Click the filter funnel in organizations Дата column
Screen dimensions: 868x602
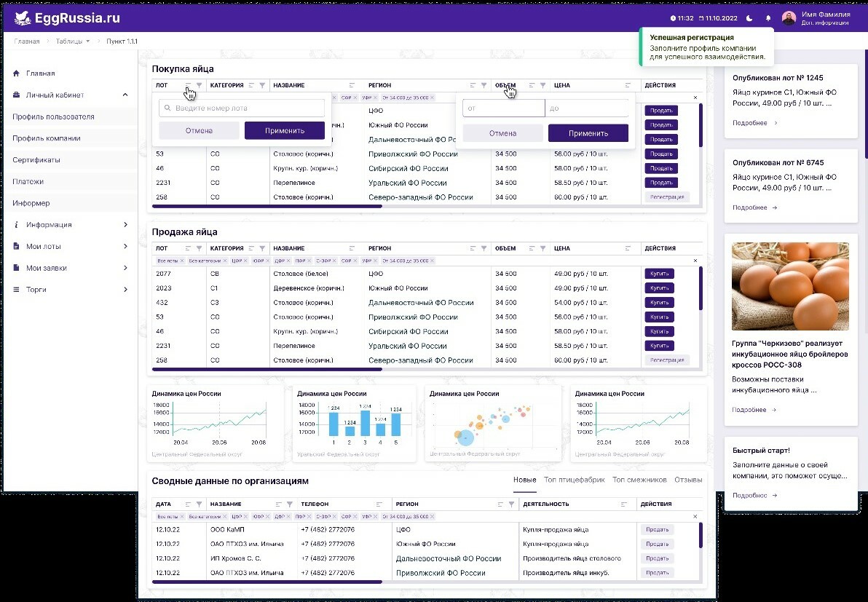[x=200, y=504]
